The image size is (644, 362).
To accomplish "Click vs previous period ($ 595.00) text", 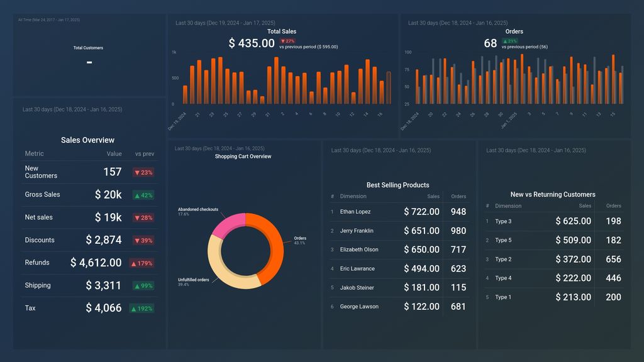I will (x=308, y=47).
